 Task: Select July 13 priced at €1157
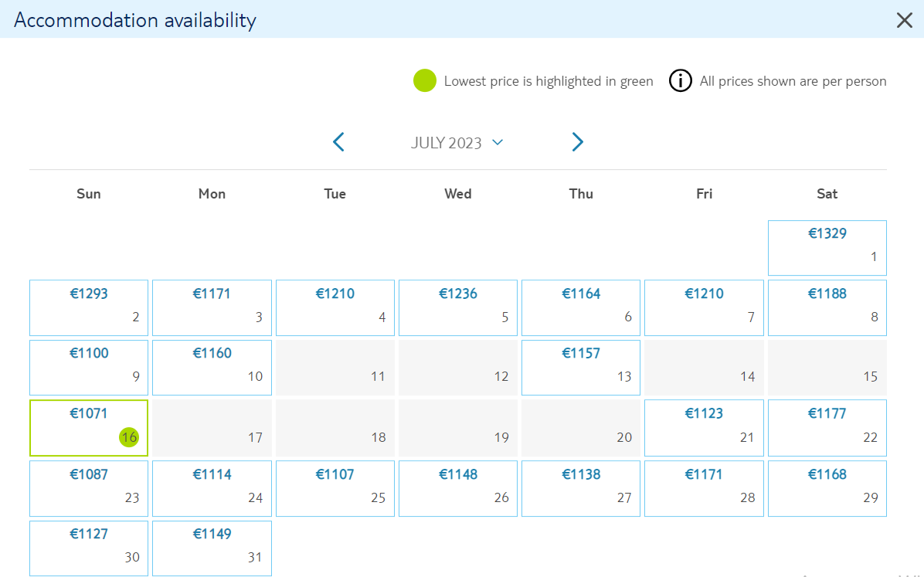point(580,367)
